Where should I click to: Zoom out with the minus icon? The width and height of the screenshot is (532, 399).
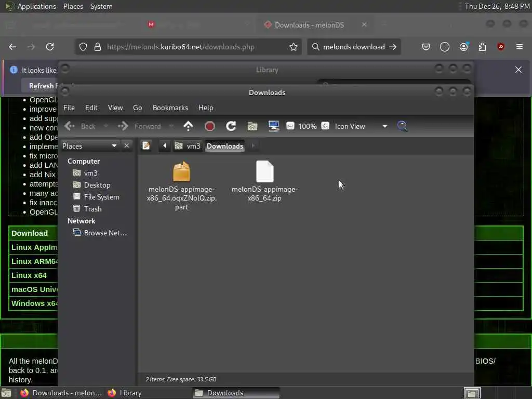click(290, 126)
